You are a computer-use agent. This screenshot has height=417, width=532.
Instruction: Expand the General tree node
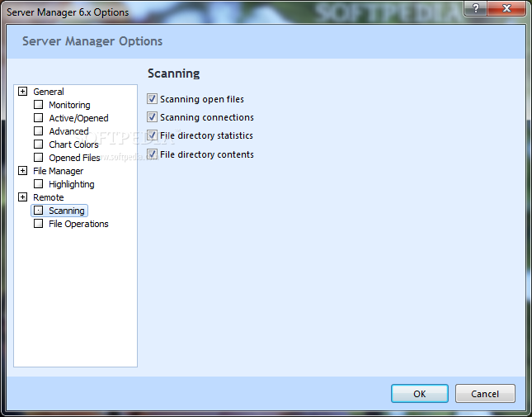(23, 92)
